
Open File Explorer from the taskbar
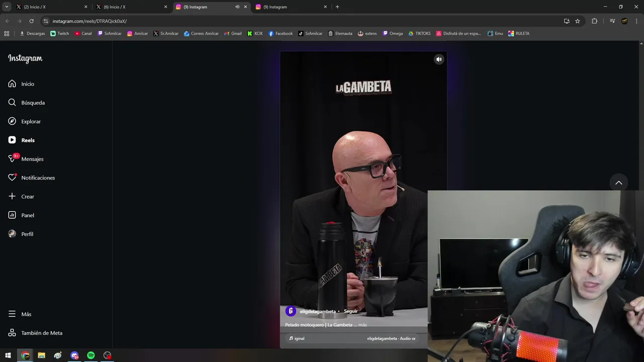click(x=41, y=355)
